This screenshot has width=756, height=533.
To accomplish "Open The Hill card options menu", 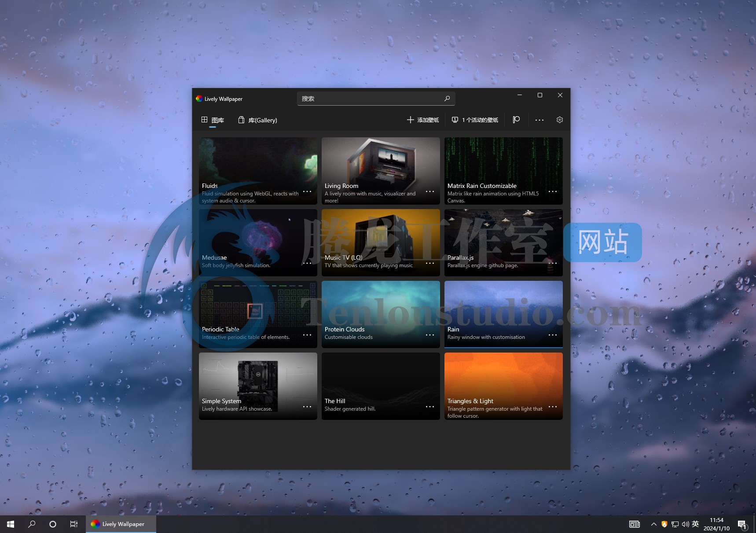I will pyautogui.click(x=430, y=407).
